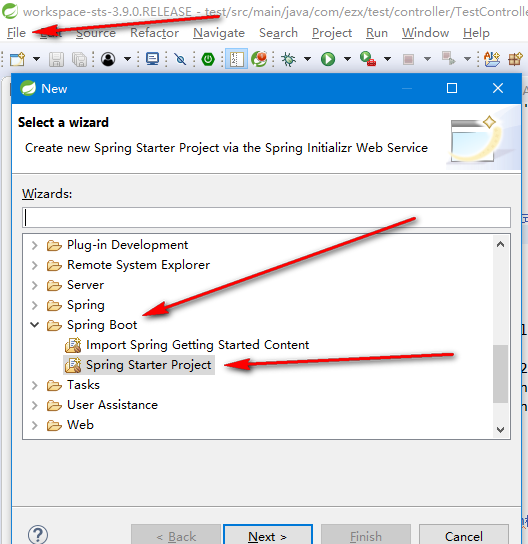Select Remote System Explorer tree item
Image resolution: width=528 pixels, height=544 pixels.
[x=138, y=265]
